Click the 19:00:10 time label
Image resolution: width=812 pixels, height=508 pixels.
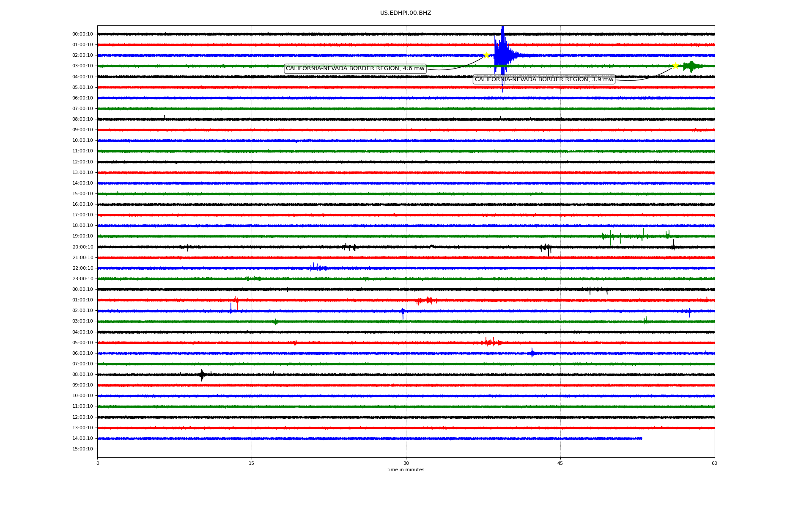tap(82, 236)
